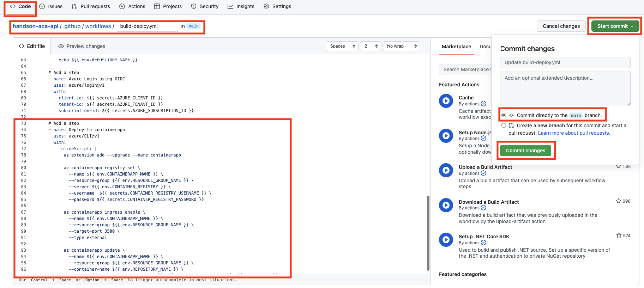Click the star icon beside 696
644x288 pixels.
pos(619,201)
